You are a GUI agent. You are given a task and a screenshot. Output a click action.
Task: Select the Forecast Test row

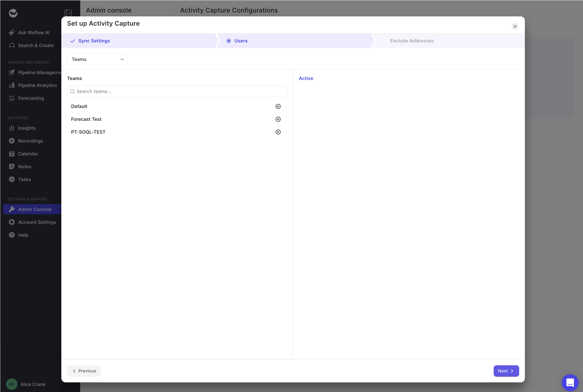click(x=177, y=119)
